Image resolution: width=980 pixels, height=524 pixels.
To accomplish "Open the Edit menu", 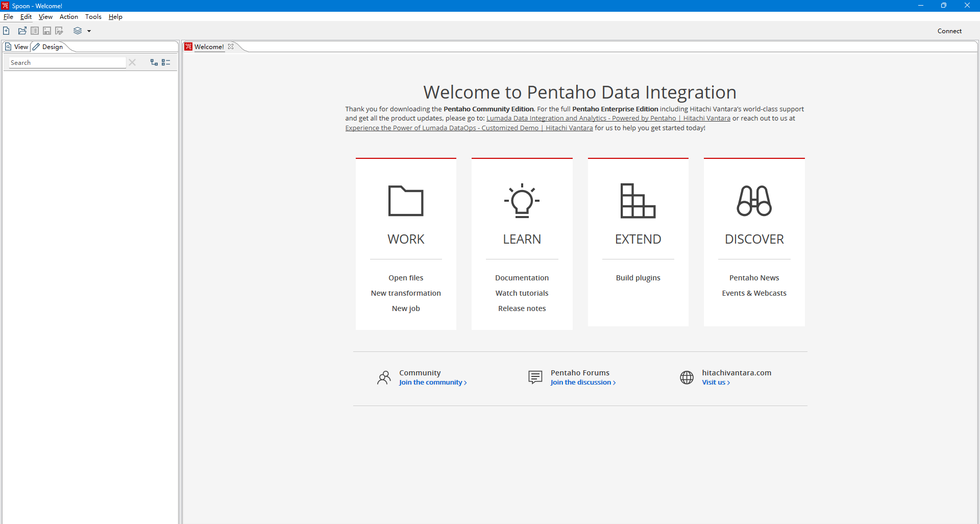I will [26, 16].
